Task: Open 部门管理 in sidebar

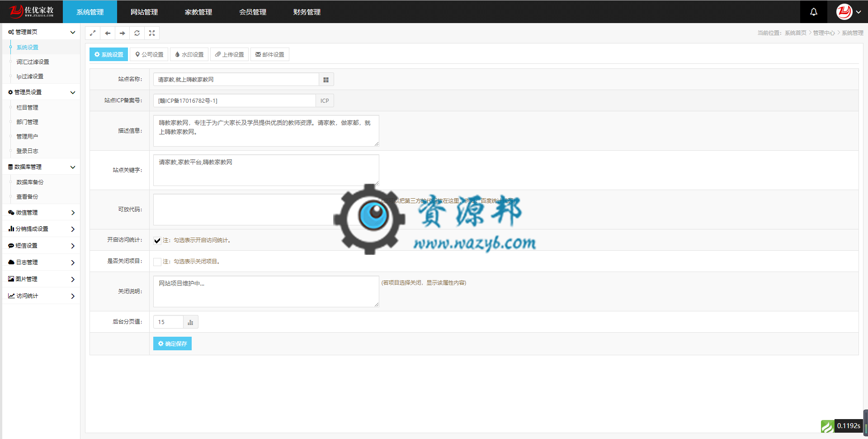Action: point(27,122)
